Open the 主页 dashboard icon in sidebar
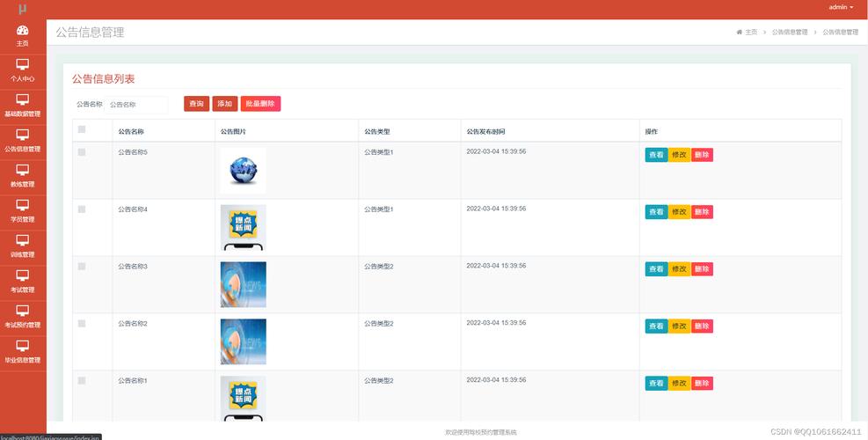 pyautogui.click(x=23, y=30)
